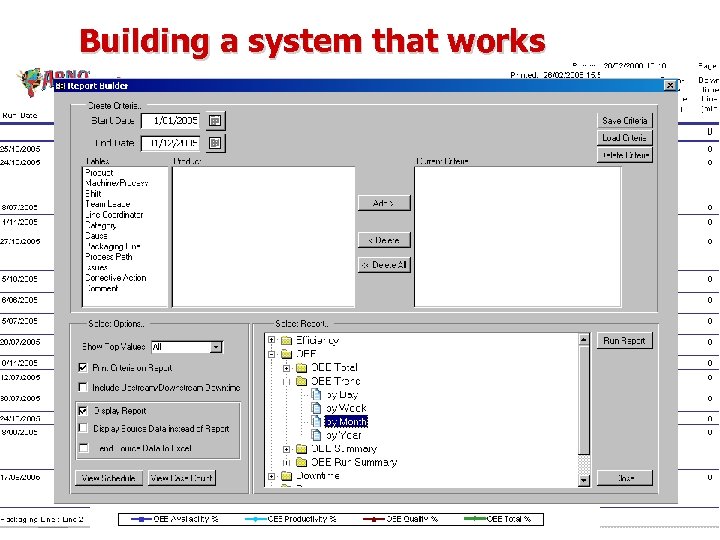
Task: Select Line Coordinator in the Tables list
Action: 114,214
